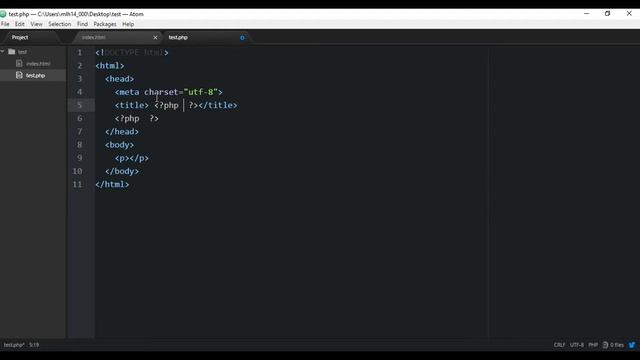Click the closing </head> tag
Screen dimensions: 640x360
tap(122, 132)
